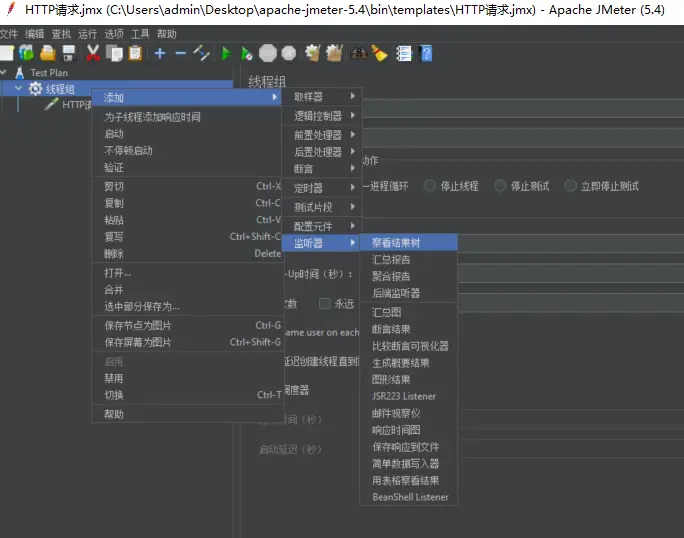
Task: Click 禁用 in the context menu
Action: tap(114, 378)
